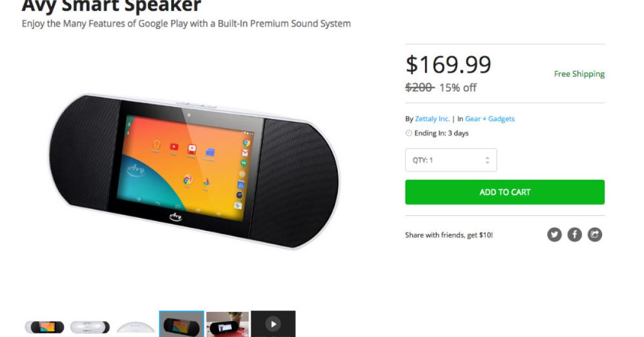Play the product video thumbnail

click(273, 324)
